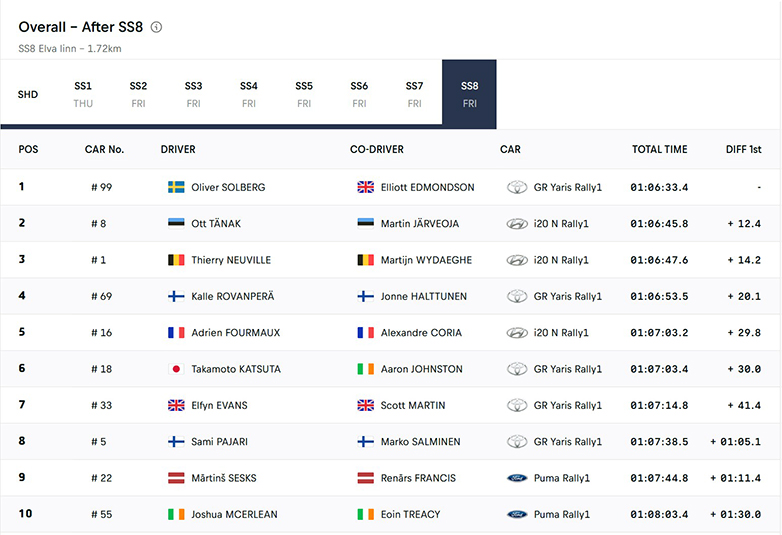
Task: Switch to the SHD stage tab
Action: [x=28, y=95]
